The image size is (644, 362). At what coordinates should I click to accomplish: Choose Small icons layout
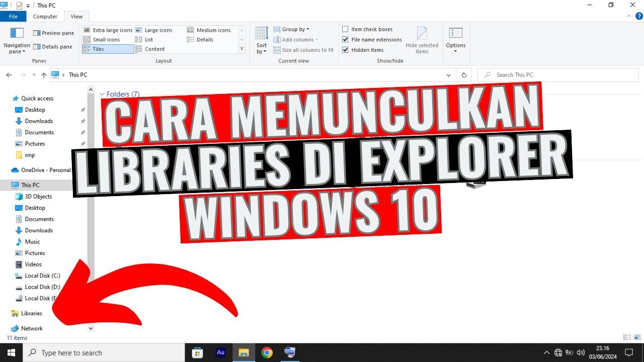click(x=102, y=40)
